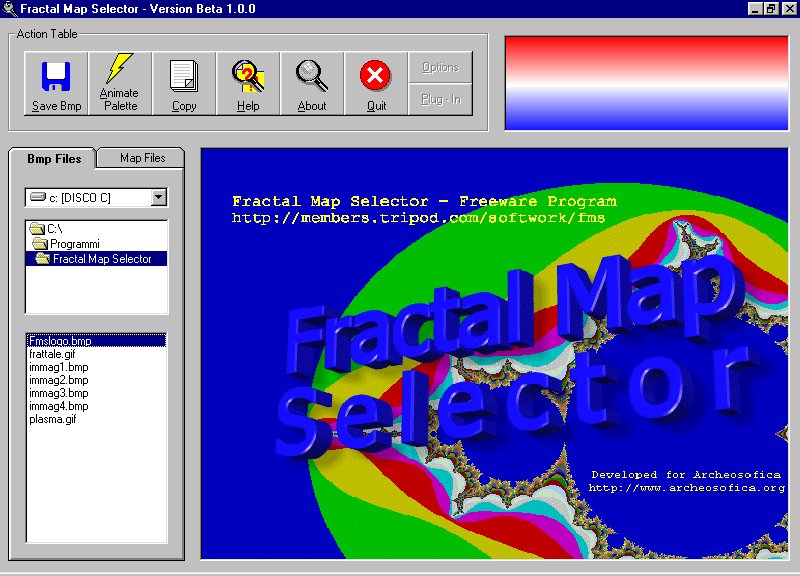Select the Fractal Map Selector folder

click(x=96, y=259)
